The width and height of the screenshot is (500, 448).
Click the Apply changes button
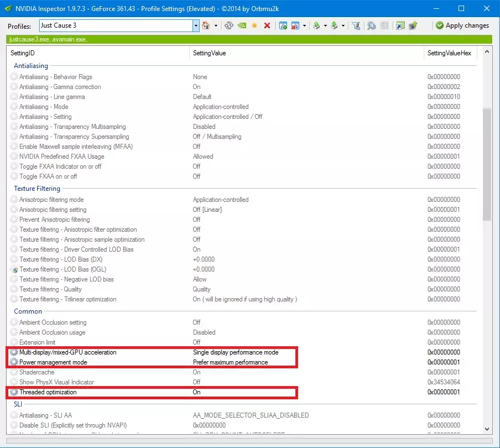point(462,25)
